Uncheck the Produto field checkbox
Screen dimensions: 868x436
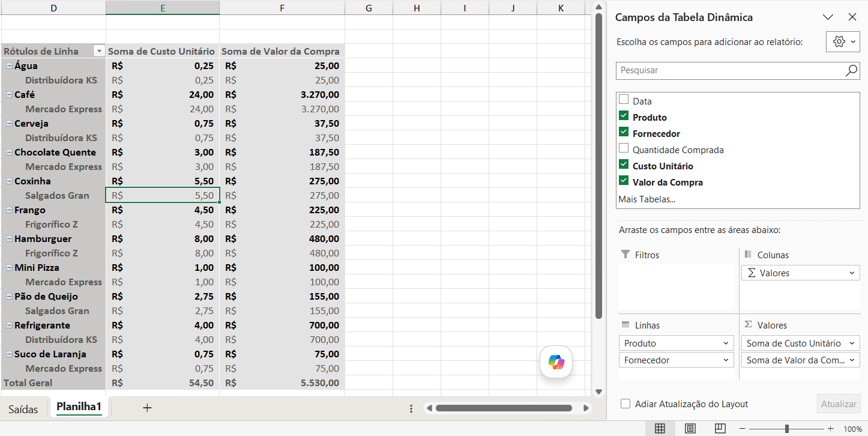pyautogui.click(x=624, y=116)
